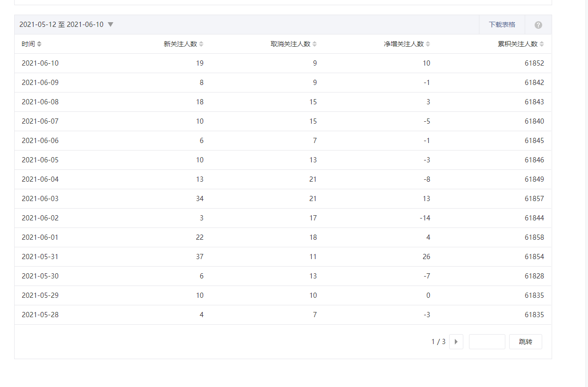Image resolution: width=588 pixels, height=387 pixels.
Task: Click the 2021-05-12 至 2021-06-10 date range text
Action: pyautogui.click(x=61, y=25)
